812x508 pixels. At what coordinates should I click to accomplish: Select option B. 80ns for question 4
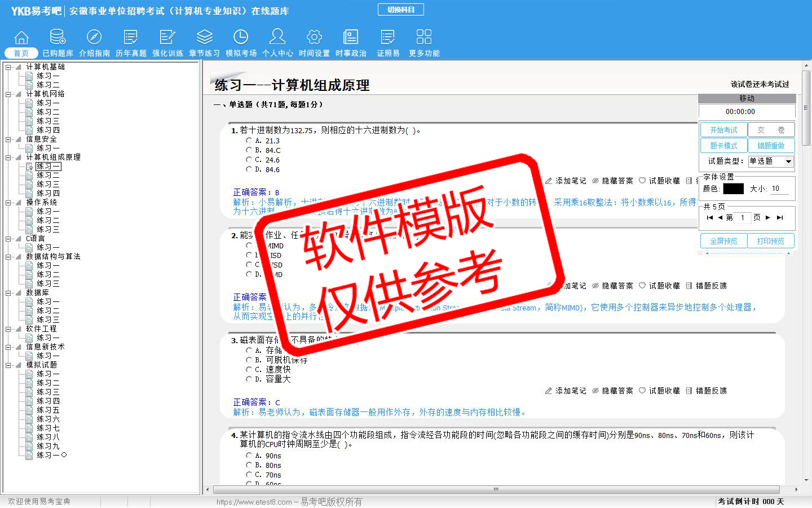click(249, 465)
